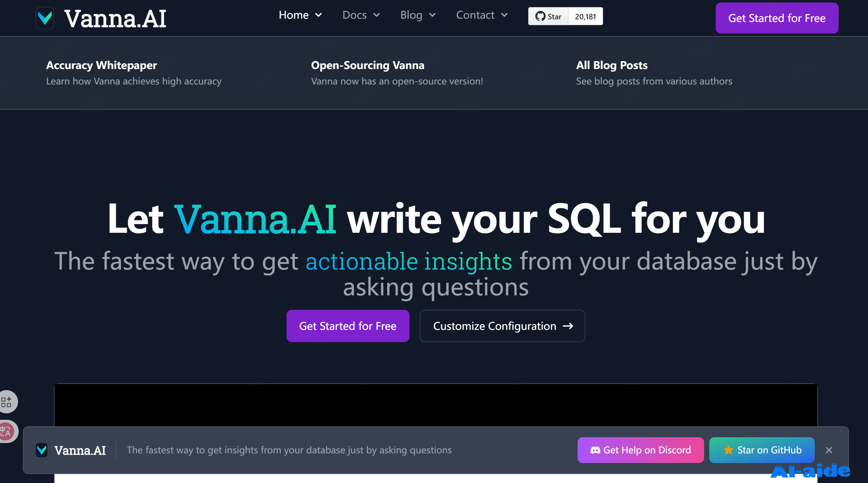Click 'Learn how Vanna achieves high accuracy'

pyautogui.click(x=134, y=81)
